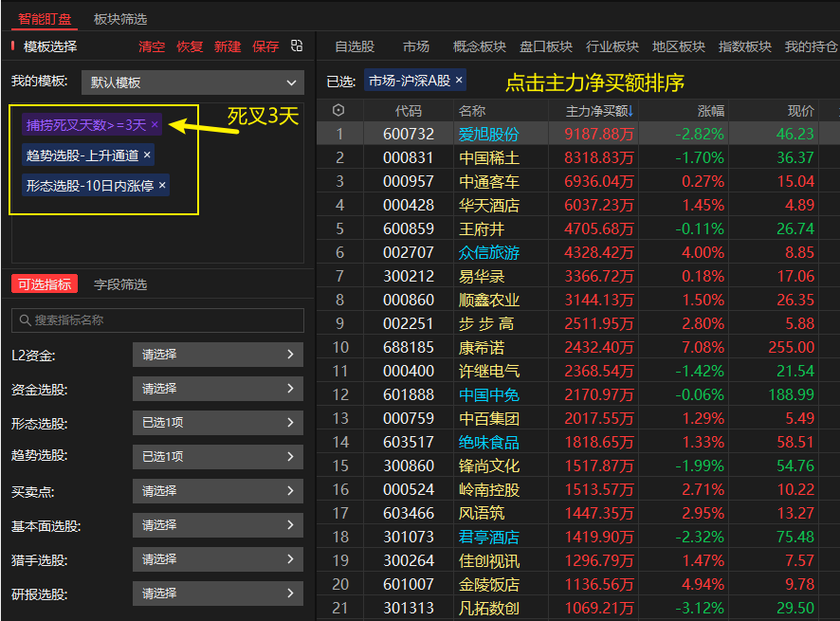
Task: Select stock name 王府井
Action: [481, 228]
